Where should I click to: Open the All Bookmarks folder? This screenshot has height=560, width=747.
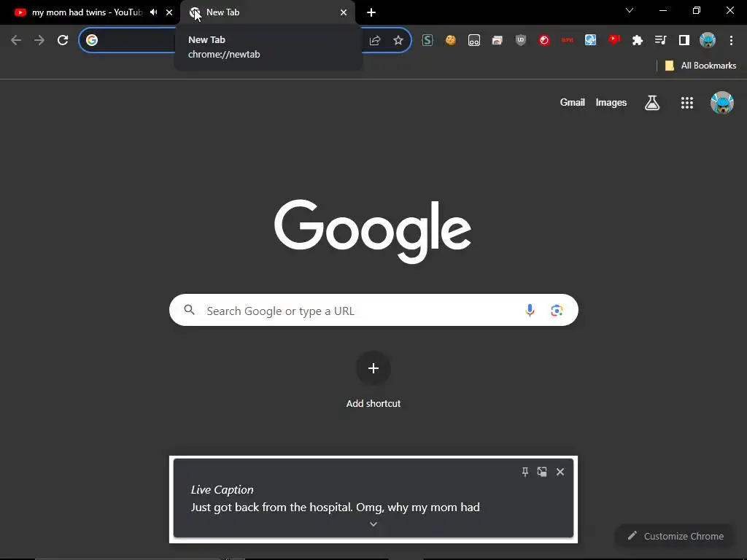(700, 66)
